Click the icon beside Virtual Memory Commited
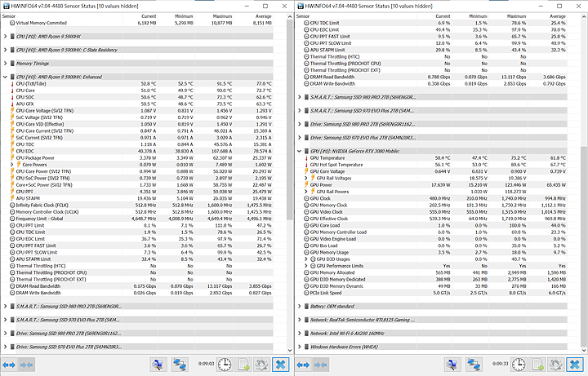The width and height of the screenshot is (588, 376). (12, 23)
